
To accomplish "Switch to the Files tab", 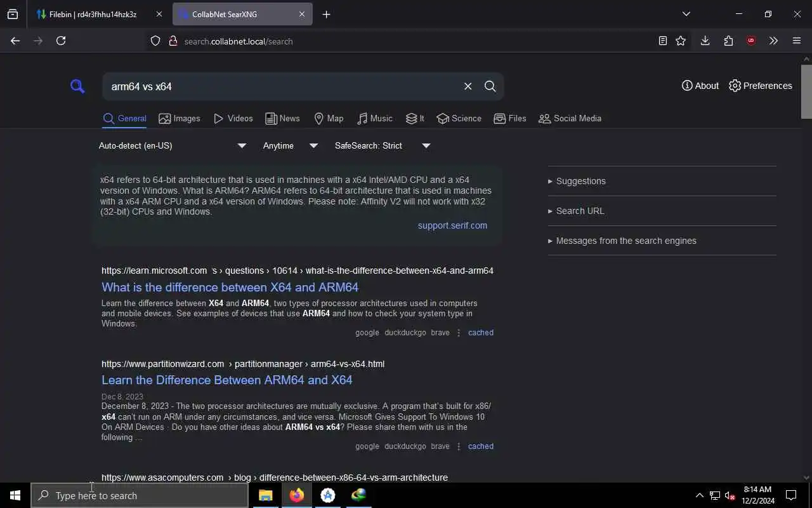I will 510,119.
